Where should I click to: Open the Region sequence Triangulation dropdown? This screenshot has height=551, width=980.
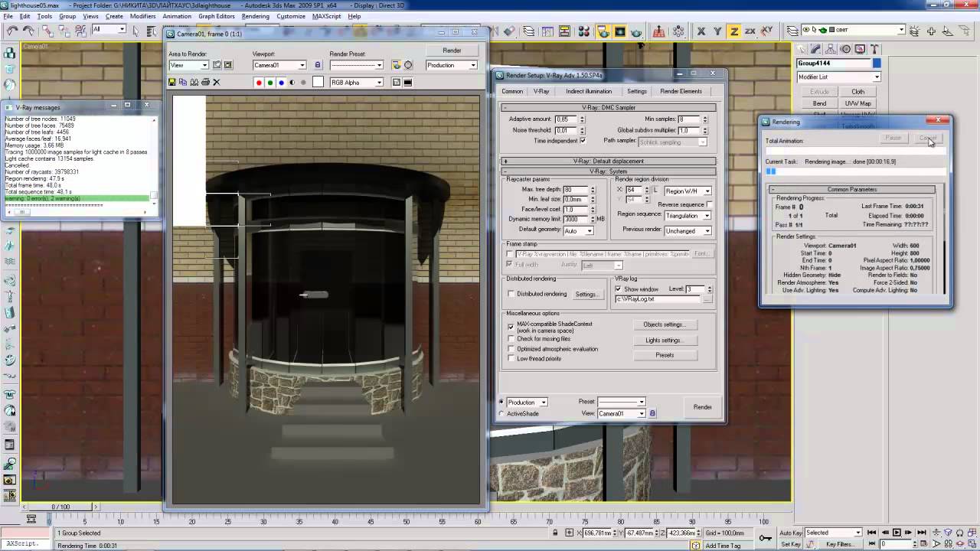coord(688,216)
